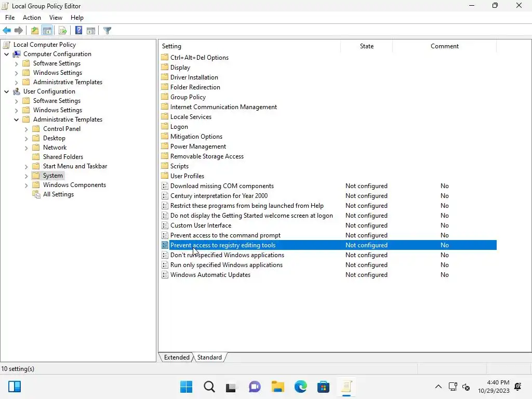Select Local Computer Policy root node
The image size is (532, 399).
click(x=45, y=45)
